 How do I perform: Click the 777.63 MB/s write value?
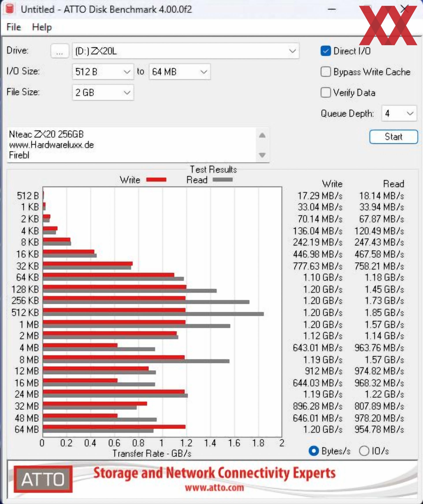(317, 266)
